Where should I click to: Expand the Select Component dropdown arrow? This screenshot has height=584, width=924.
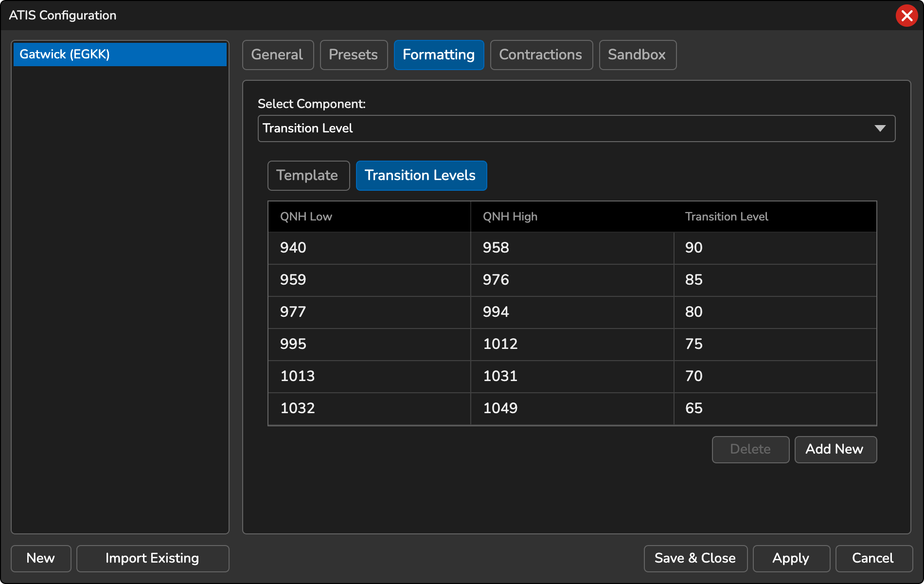click(x=880, y=128)
